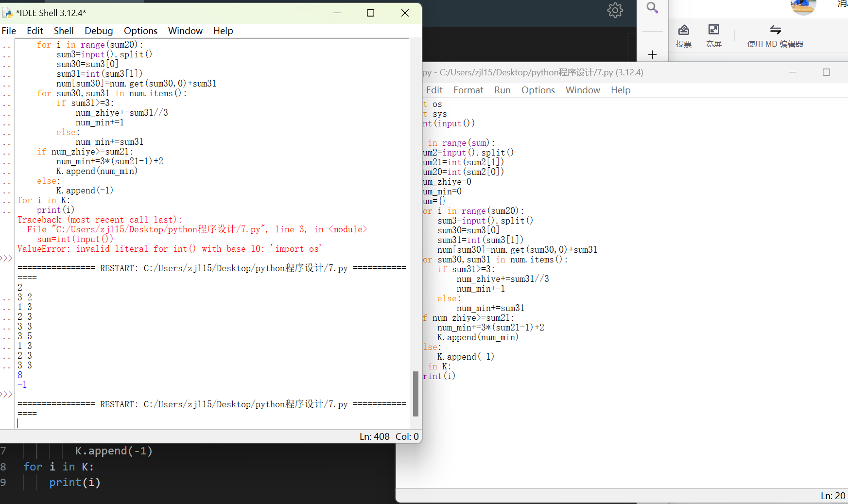The height and width of the screenshot is (504, 848).
Task: Minimize the IDLE Shell window
Action: 337,13
